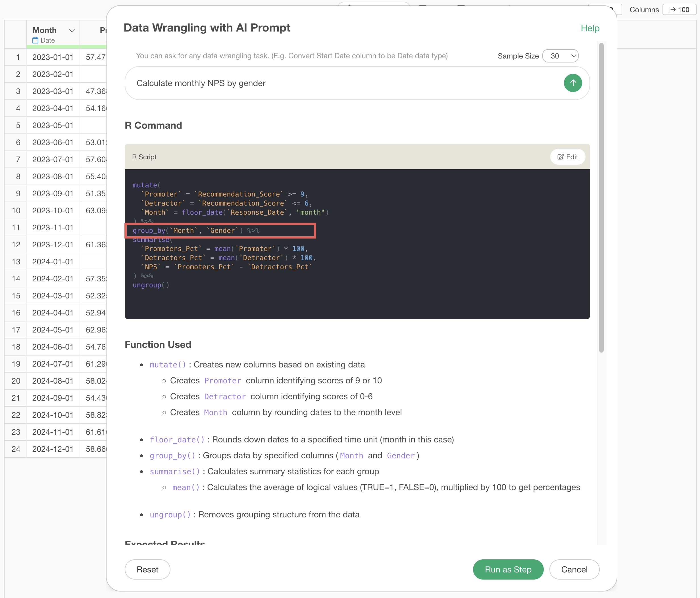
Task: Click the ungroup() line in the R code
Action: [x=151, y=285]
